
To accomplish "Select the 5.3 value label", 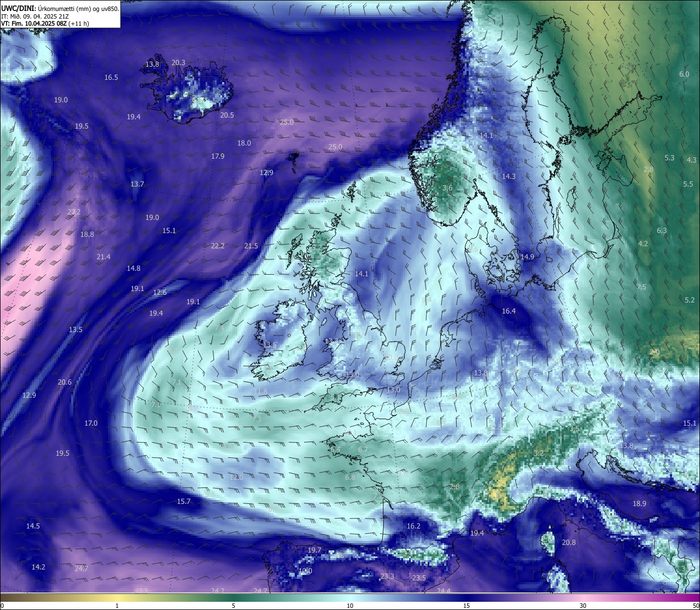I will [x=669, y=158].
